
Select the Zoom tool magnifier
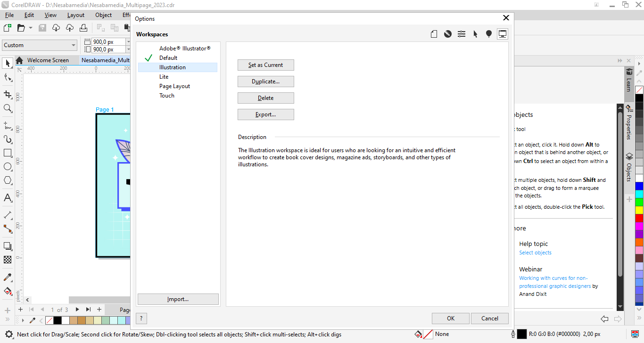coord(8,108)
